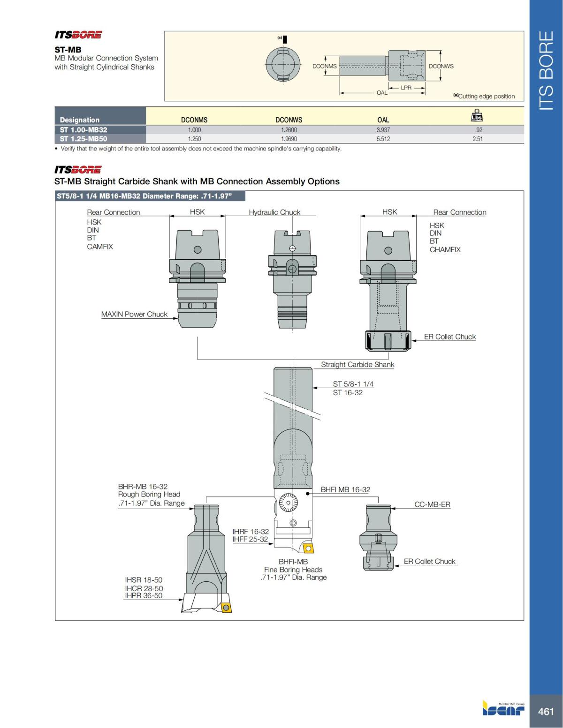Click the DCONWS column header
This screenshot has width=563, height=728.
(289, 120)
